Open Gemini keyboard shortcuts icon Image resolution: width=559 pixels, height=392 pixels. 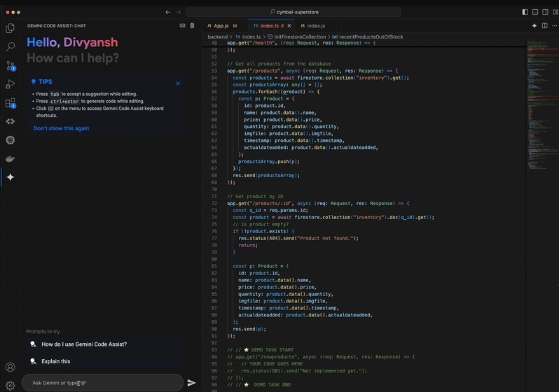182,26
